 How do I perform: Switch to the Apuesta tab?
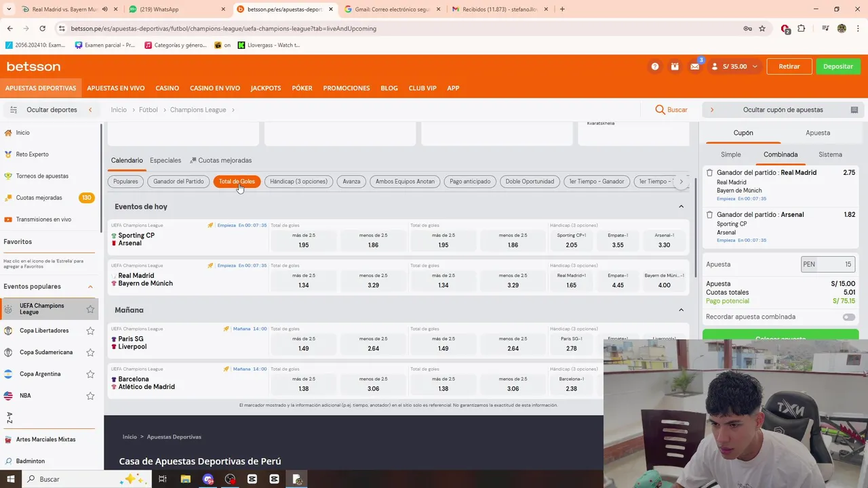817,133
